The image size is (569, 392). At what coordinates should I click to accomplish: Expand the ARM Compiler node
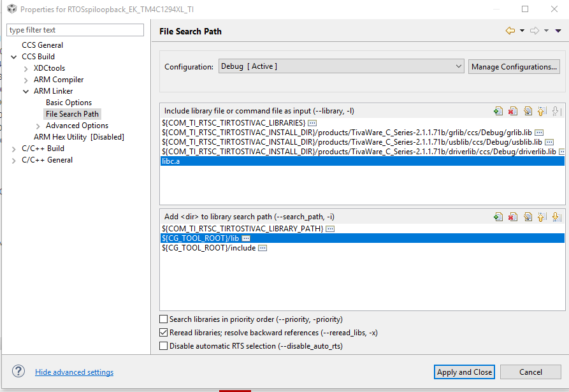tap(25, 80)
